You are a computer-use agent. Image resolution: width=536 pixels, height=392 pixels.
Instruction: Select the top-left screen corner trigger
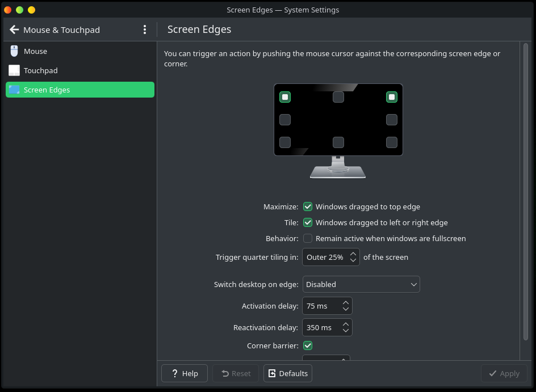(x=285, y=97)
